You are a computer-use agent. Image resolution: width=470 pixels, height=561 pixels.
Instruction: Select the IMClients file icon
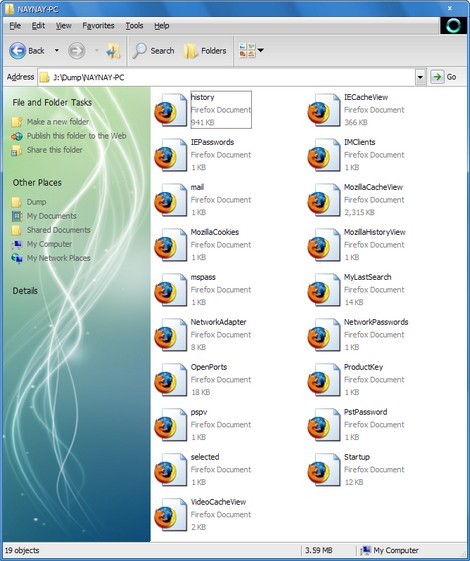[324, 155]
